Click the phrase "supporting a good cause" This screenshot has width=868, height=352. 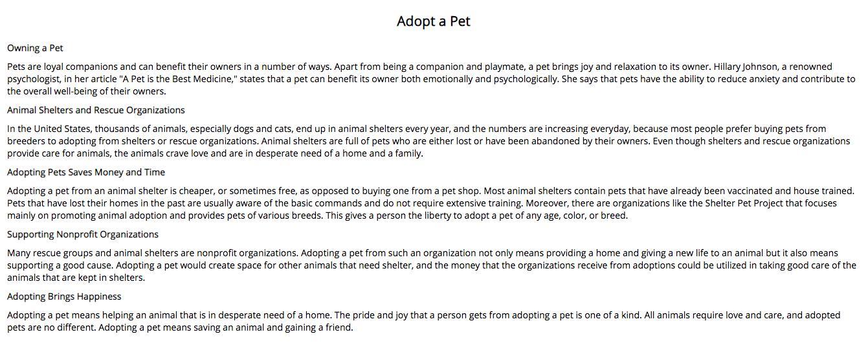[x=60, y=265]
